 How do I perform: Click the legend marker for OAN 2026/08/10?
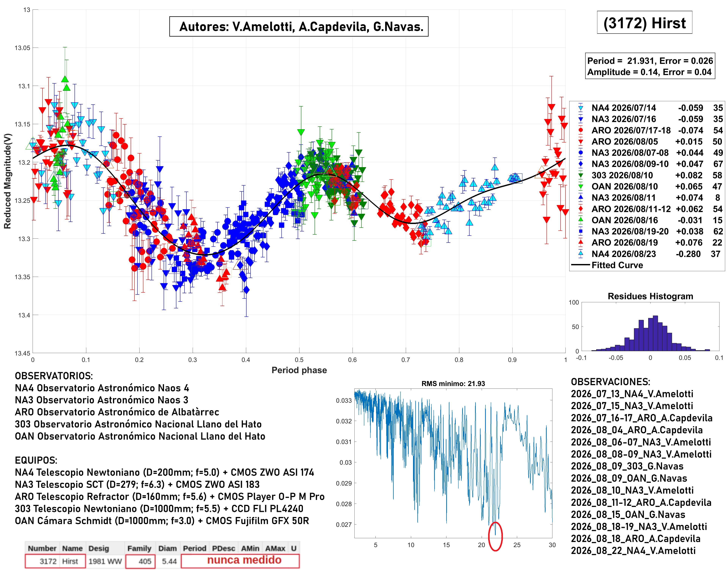(x=581, y=187)
